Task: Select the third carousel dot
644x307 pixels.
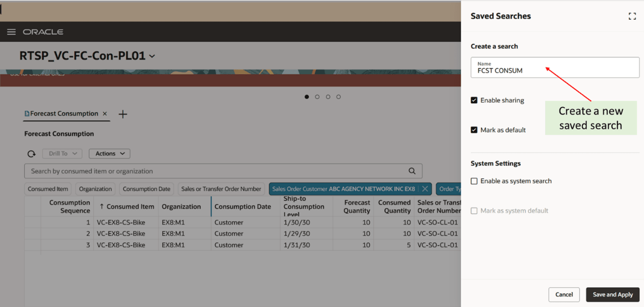Action: (328, 97)
